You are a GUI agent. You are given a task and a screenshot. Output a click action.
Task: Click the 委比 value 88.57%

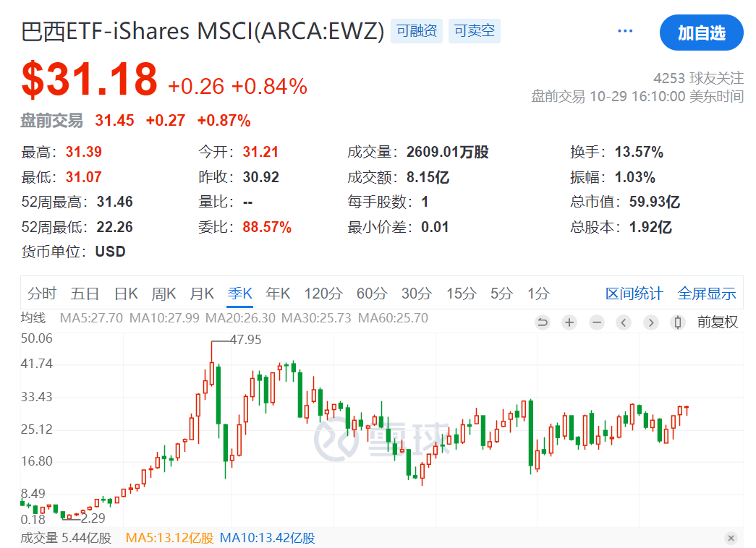click(x=267, y=227)
